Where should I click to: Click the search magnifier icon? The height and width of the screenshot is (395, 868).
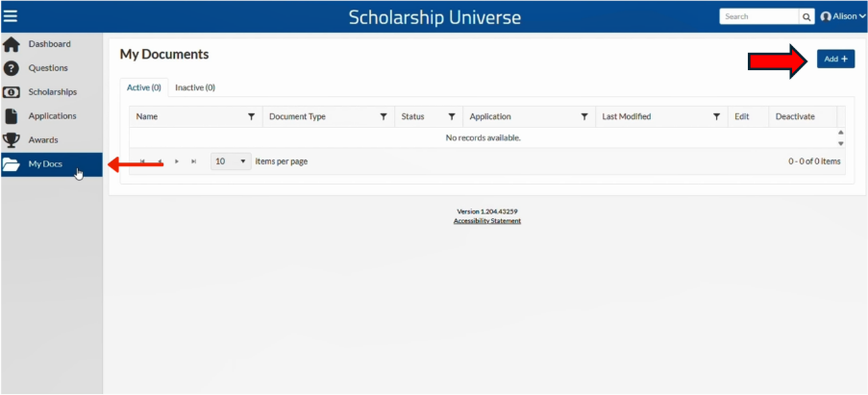pyautogui.click(x=806, y=16)
